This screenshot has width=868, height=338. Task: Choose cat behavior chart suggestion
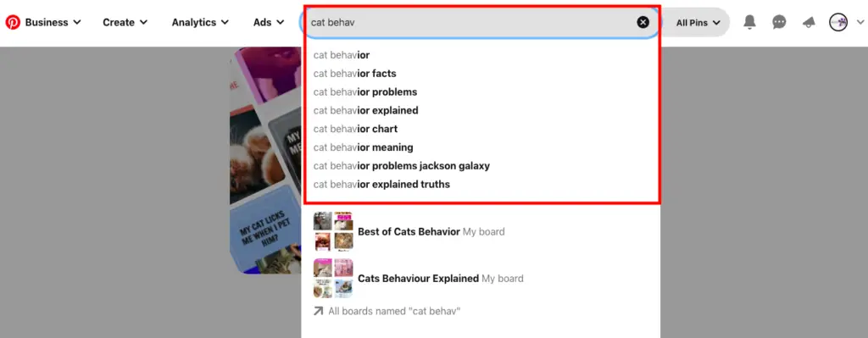pyautogui.click(x=355, y=129)
